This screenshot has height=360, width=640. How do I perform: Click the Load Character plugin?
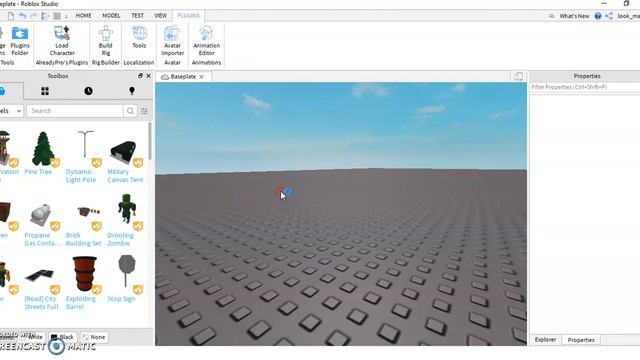coord(62,41)
